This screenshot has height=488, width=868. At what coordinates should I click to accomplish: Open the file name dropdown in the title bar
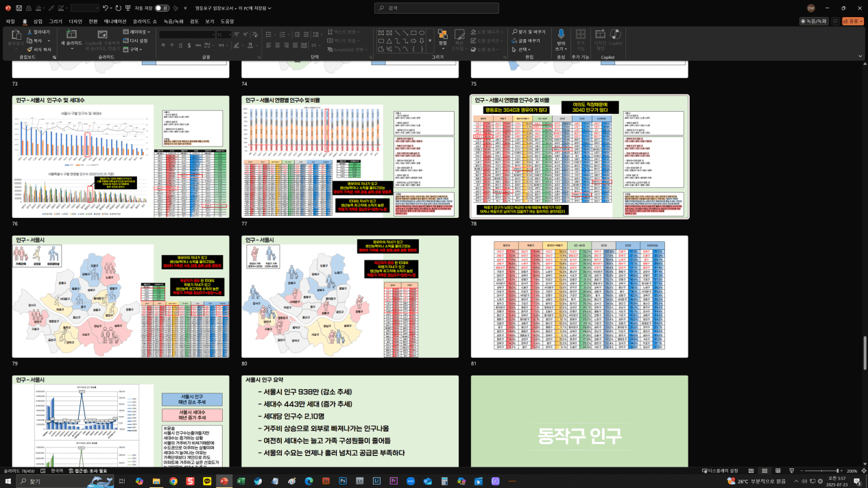tap(233, 8)
